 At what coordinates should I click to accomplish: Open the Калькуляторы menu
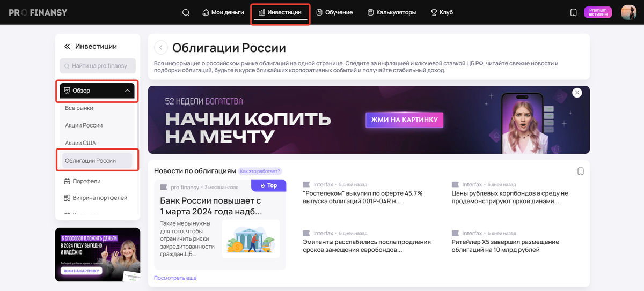click(x=392, y=12)
